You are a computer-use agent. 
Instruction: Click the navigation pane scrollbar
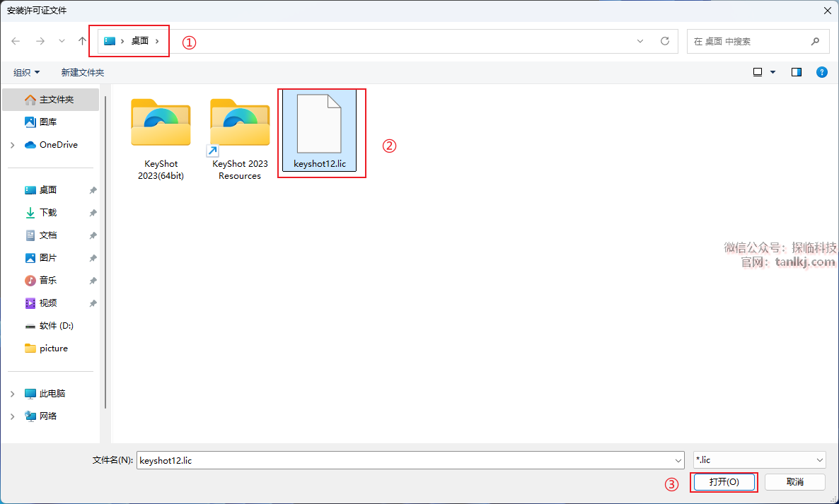(105, 251)
